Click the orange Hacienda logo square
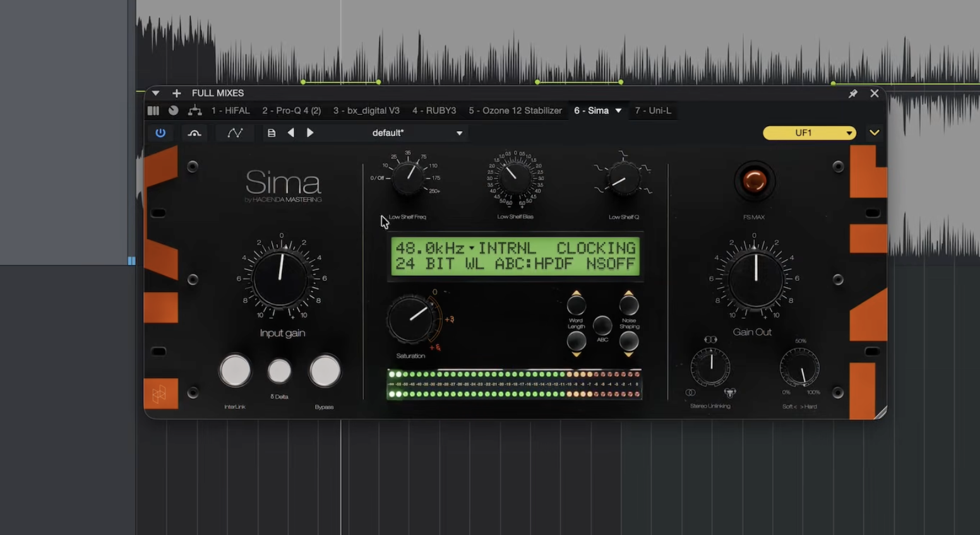Viewport: 980px width, 535px height. [x=160, y=394]
